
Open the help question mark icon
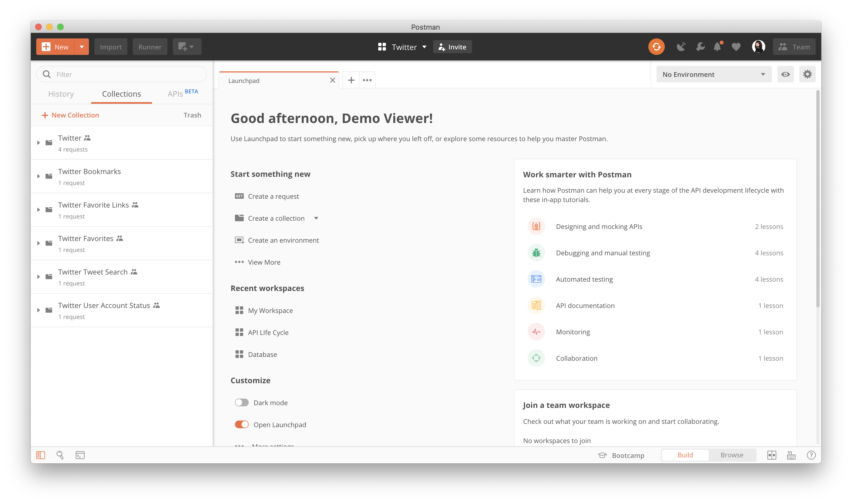point(811,455)
